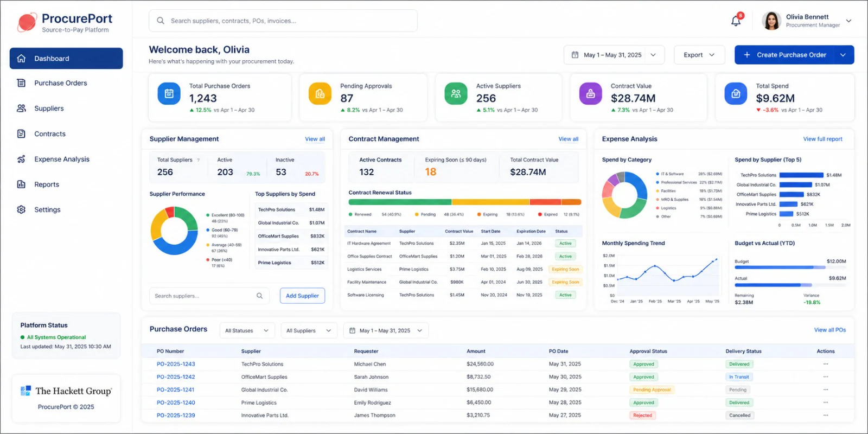This screenshot has height=434, width=868.
Task: Click the magnifier in the supplier search box
Action: point(259,296)
